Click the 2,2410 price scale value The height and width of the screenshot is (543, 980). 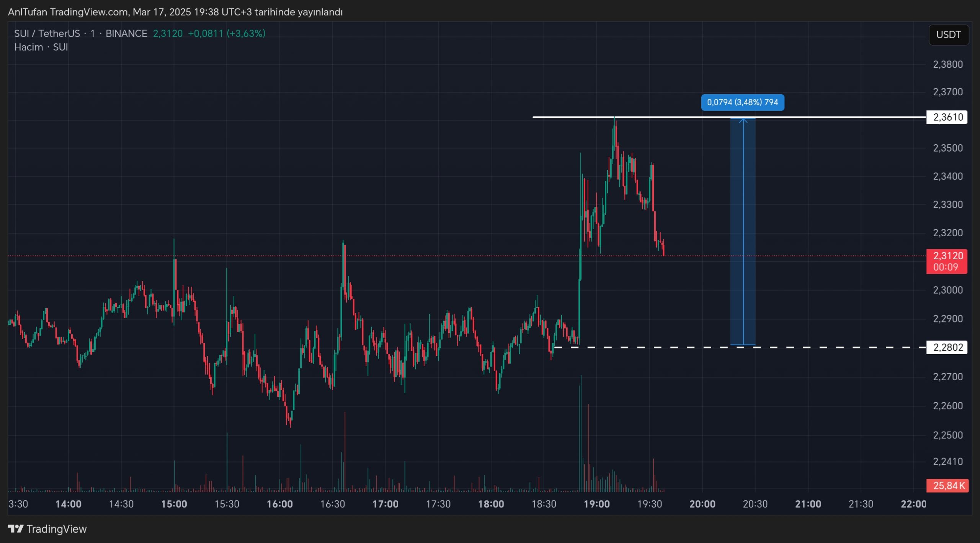pyautogui.click(x=947, y=461)
